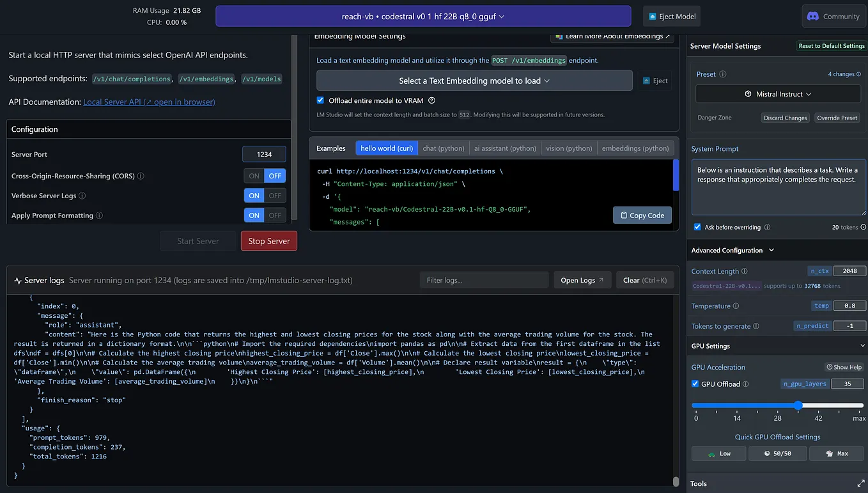Select the embeddings (python) tab
Image resolution: width=868 pixels, height=493 pixels.
click(635, 148)
